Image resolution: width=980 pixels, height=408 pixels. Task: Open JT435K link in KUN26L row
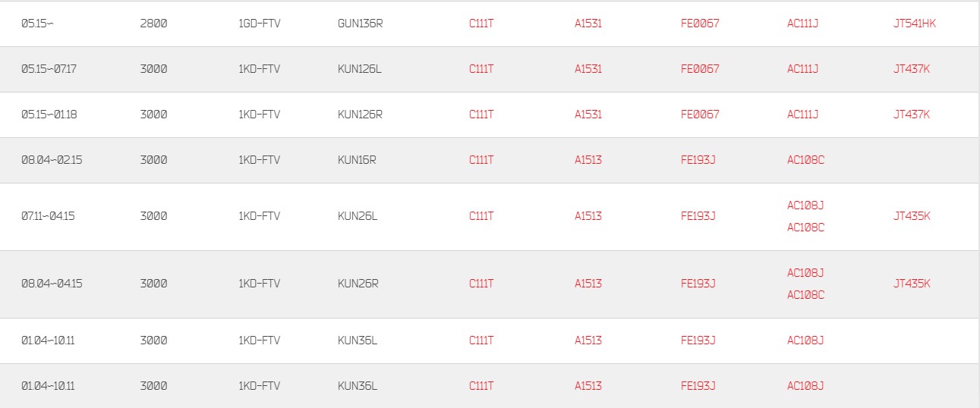tap(912, 216)
